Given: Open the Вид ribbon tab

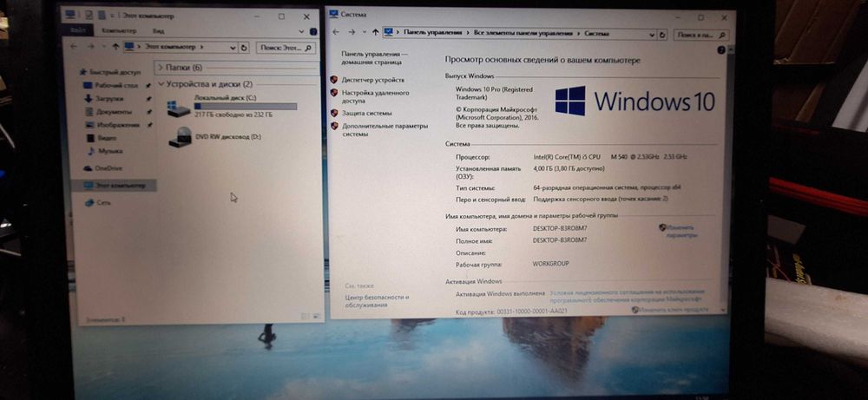Looking at the screenshot, I should 158,31.
